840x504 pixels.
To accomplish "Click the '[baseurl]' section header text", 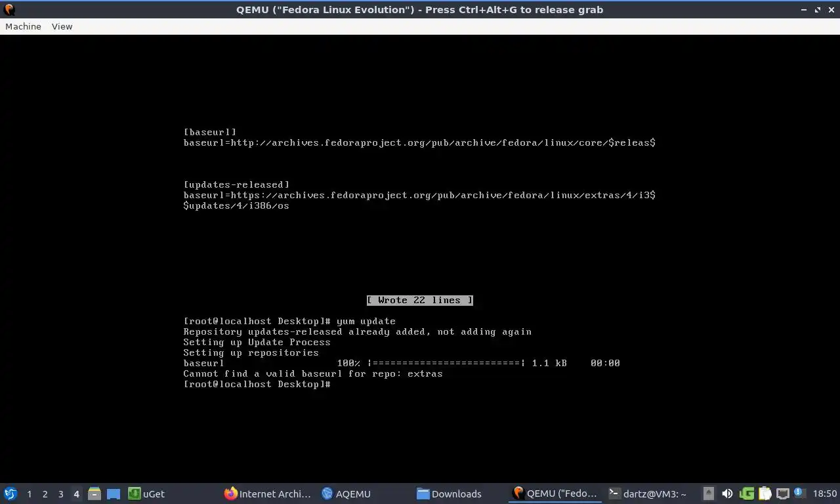I will pos(210,132).
